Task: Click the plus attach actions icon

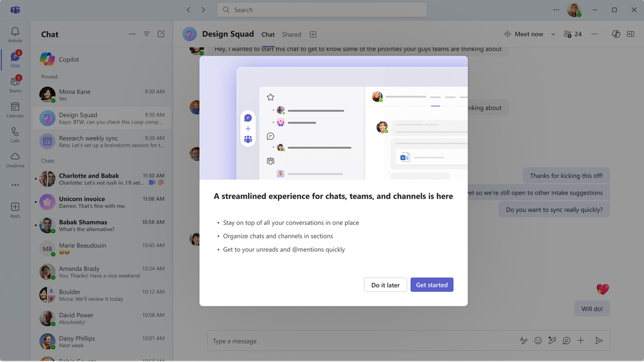Action: 581,340
